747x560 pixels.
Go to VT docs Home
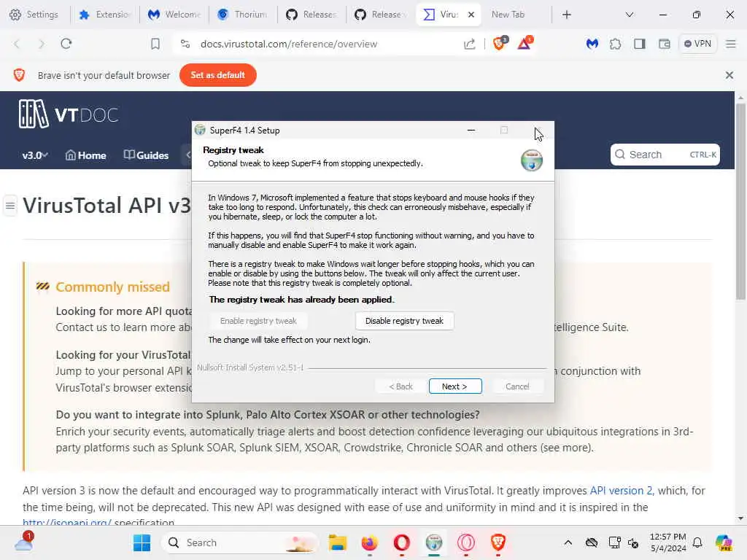coord(86,155)
